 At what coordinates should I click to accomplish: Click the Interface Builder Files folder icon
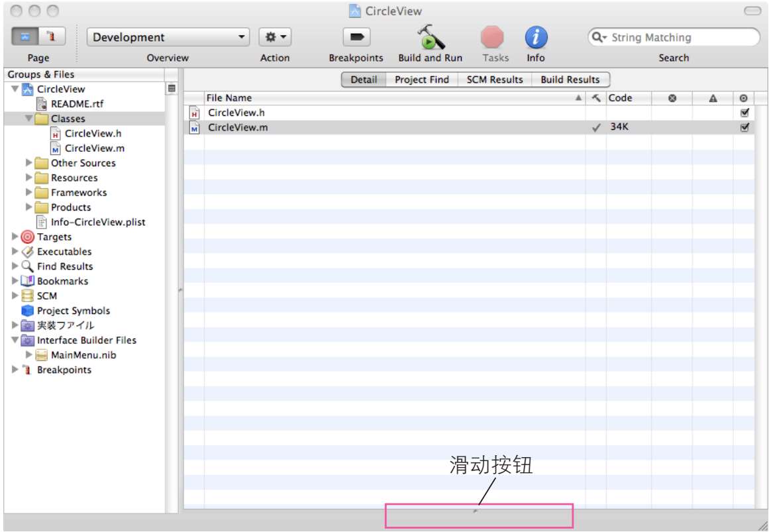(28, 340)
